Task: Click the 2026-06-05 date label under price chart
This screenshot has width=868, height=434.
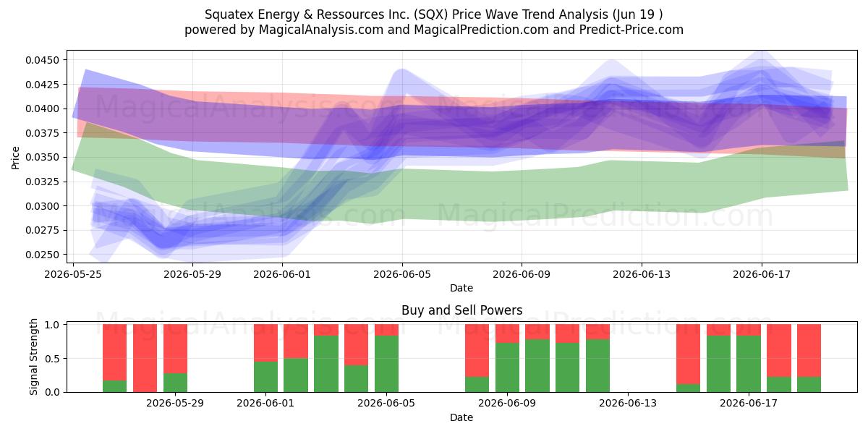Action: point(402,274)
